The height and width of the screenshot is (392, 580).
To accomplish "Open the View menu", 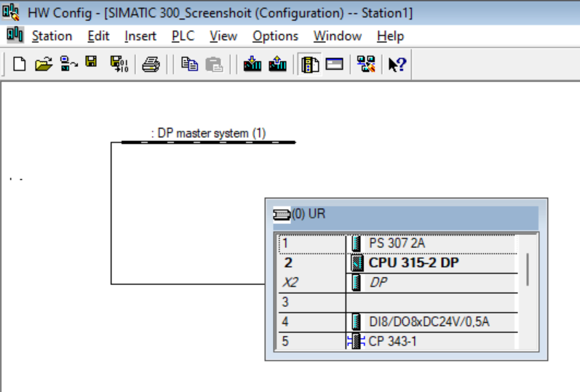I will (223, 36).
